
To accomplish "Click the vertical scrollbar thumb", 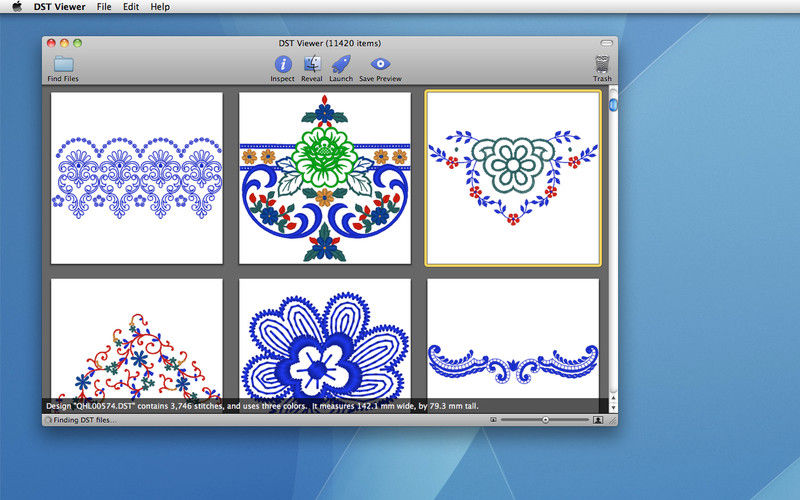I will 613,105.
